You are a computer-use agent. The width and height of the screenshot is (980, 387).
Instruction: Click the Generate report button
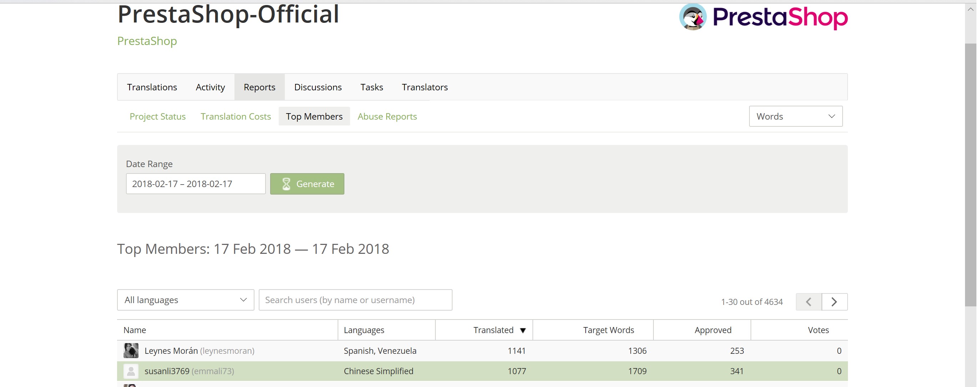pos(307,184)
